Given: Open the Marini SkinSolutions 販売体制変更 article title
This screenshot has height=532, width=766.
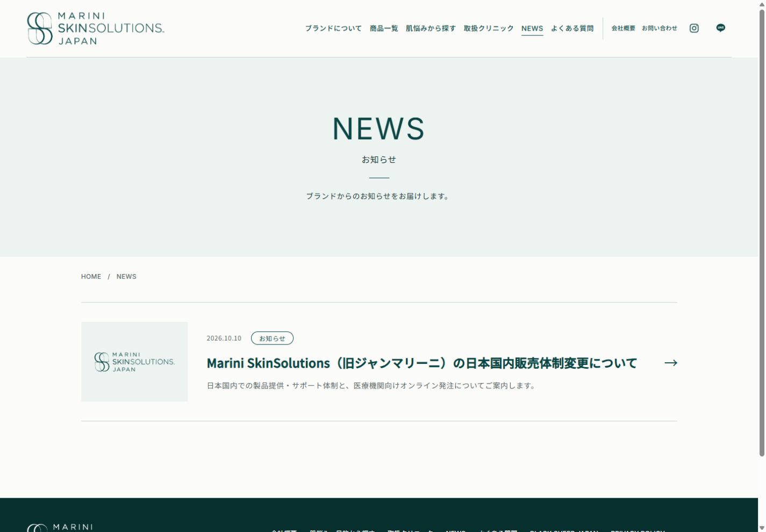Looking at the screenshot, I should 422,363.
